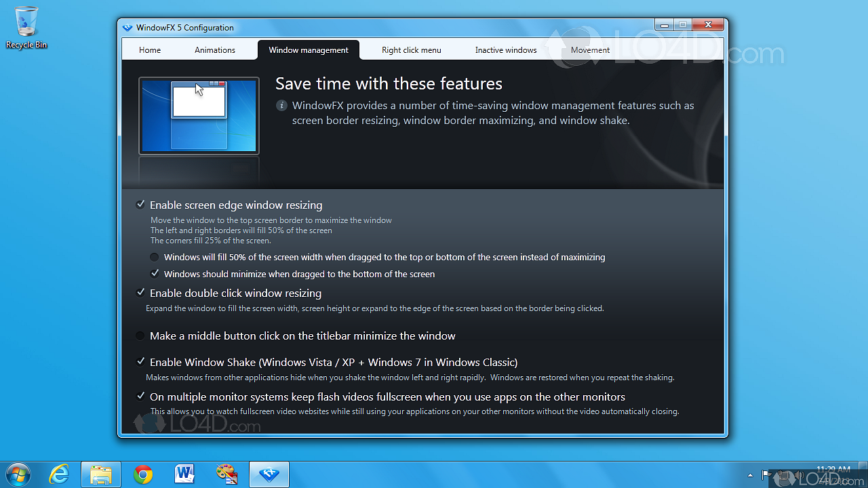Enable the fill 50% of screen width option
Image resolution: width=868 pixels, height=488 pixels.
(155, 258)
